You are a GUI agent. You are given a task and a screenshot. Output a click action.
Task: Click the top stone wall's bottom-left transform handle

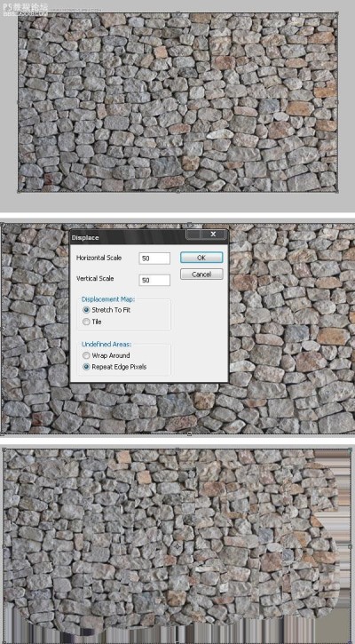pyautogui.click(x=18, y=191)
